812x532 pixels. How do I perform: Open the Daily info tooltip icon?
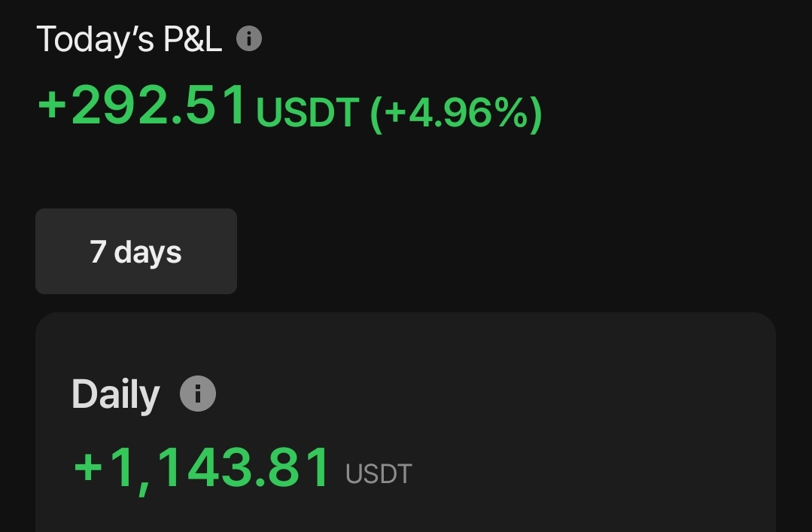[x=198, y=394]
